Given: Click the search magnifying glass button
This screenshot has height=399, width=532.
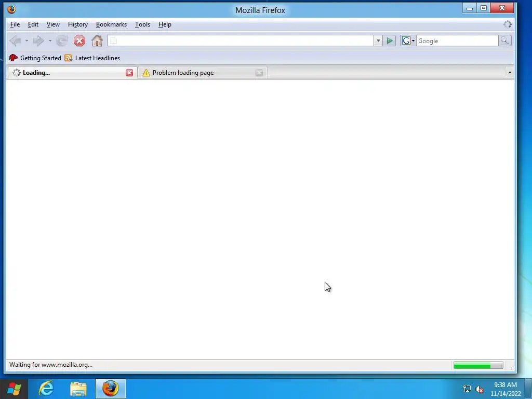Looking at the screenshot, I should point(504,41).
